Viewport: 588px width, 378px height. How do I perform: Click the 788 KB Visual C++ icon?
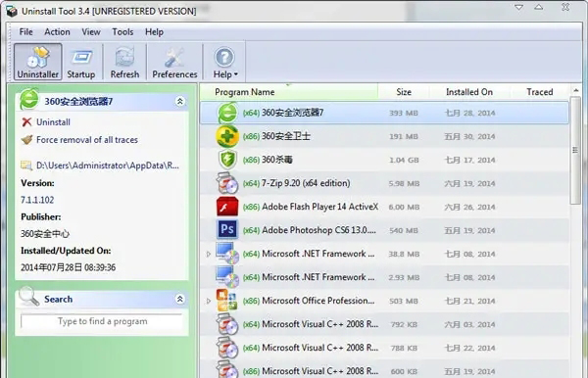[x=227, y=348]
